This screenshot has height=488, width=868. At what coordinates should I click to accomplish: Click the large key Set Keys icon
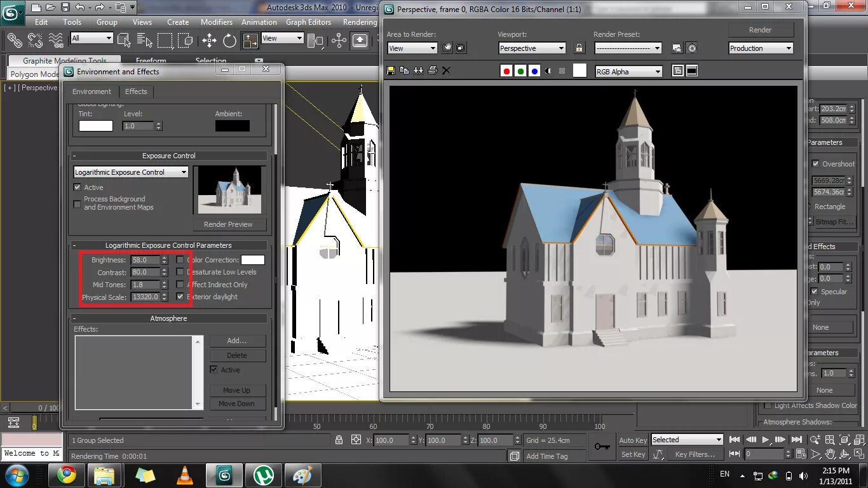pyautogui.click(x=602, y=447)
